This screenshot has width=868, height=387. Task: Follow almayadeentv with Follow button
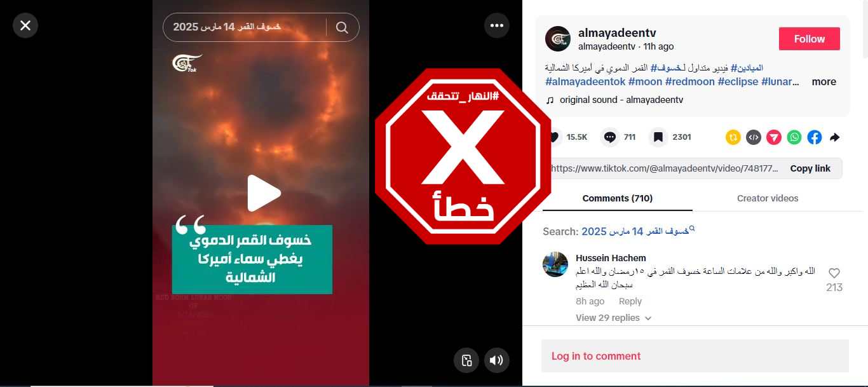[x=810, y=39]
